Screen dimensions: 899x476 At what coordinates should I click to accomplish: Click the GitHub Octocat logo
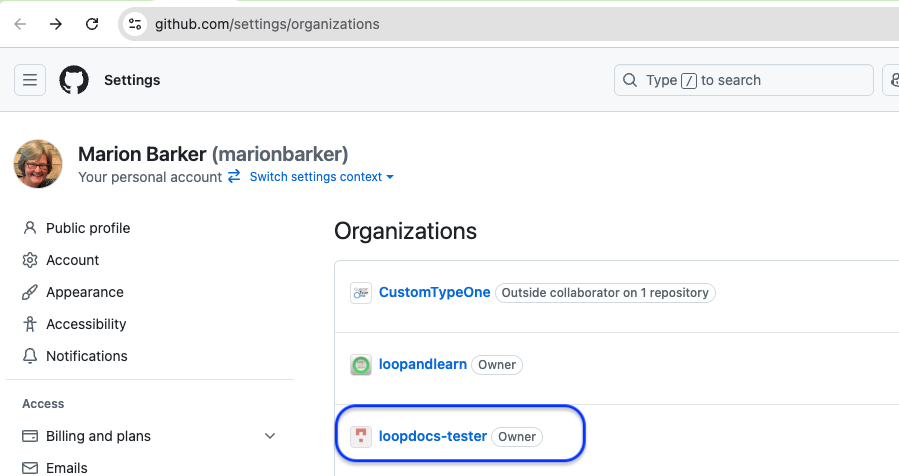pos(74,80)
